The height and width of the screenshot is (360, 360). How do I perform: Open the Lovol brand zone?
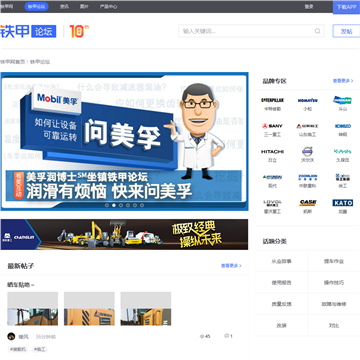(273, 207)
